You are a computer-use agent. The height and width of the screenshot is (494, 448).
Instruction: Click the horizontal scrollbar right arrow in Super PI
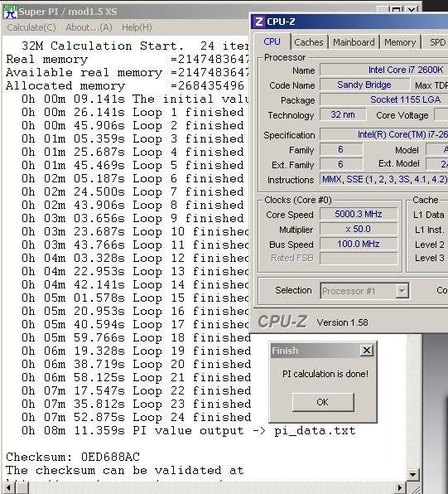tap(400, 487)
